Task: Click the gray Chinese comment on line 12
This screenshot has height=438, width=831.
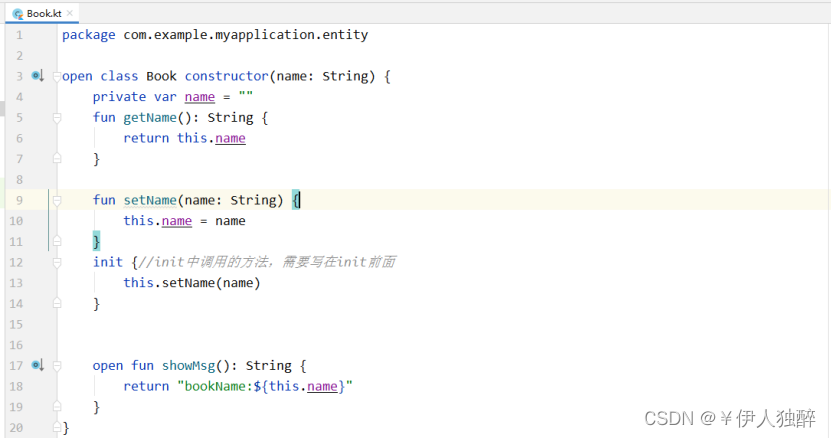Action: tap(267, 262)
